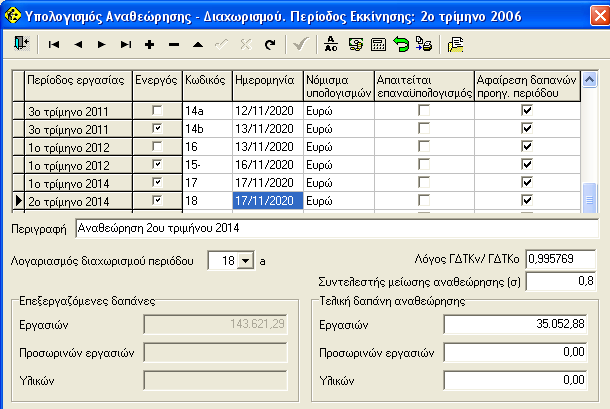Jump to the last record
The height and width of the screenshot is (409, 610).
click(x=126, y=44)
